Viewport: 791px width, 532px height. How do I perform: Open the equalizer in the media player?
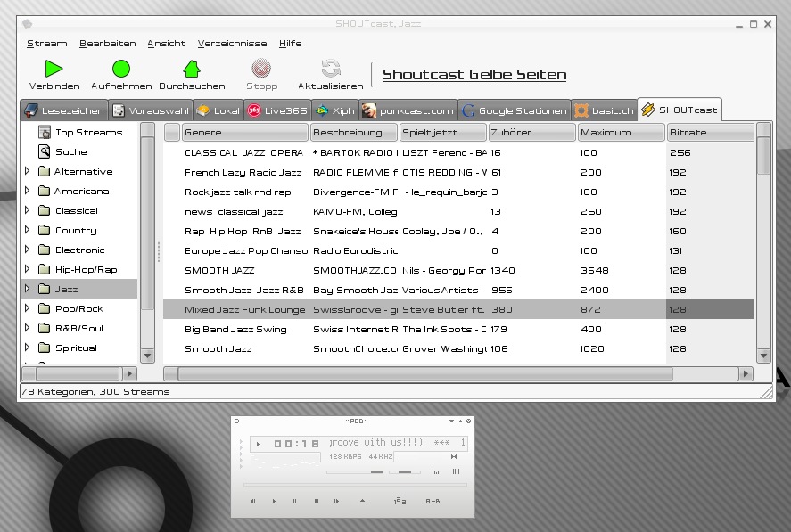pyautogui.click(x=435, y=472)
